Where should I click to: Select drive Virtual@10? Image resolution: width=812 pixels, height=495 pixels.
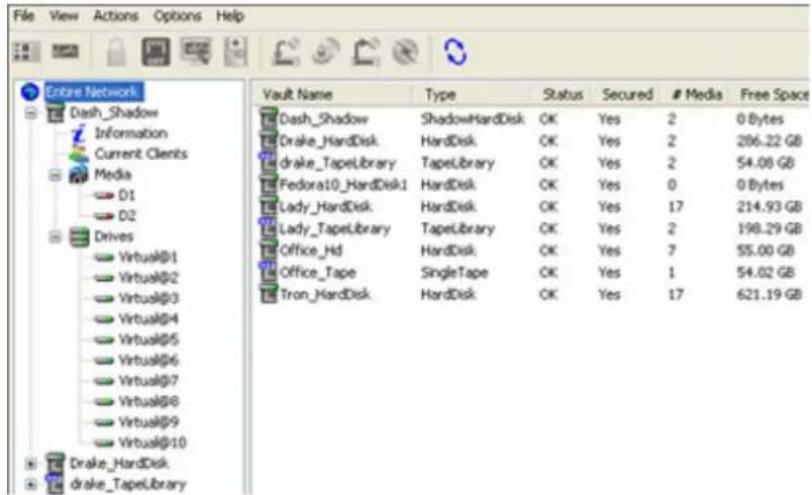coord(152,443)
